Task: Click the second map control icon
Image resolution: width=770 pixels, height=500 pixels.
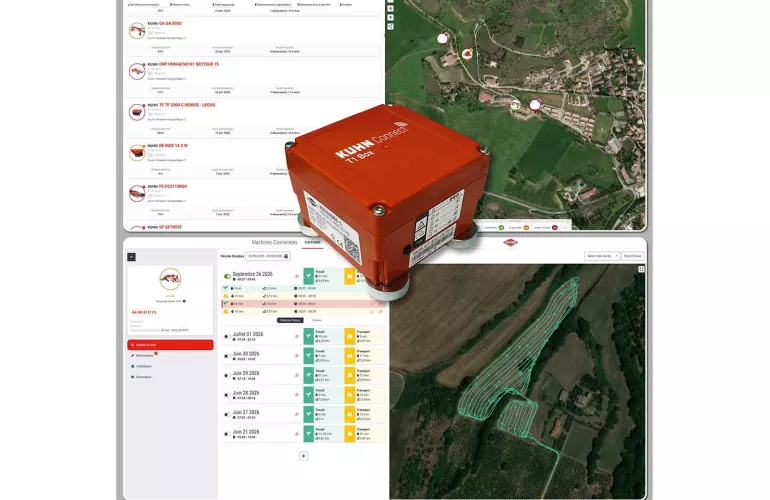Action: (390, 17)
